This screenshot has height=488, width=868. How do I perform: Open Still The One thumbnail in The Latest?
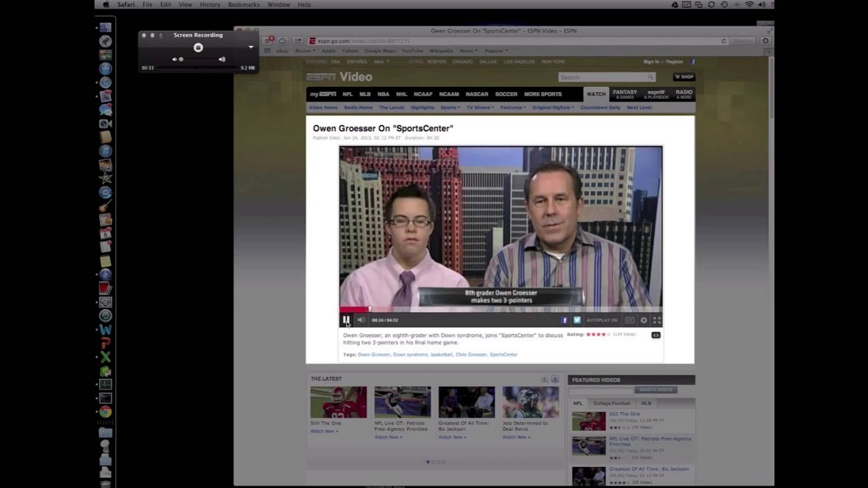coord(338,402)
